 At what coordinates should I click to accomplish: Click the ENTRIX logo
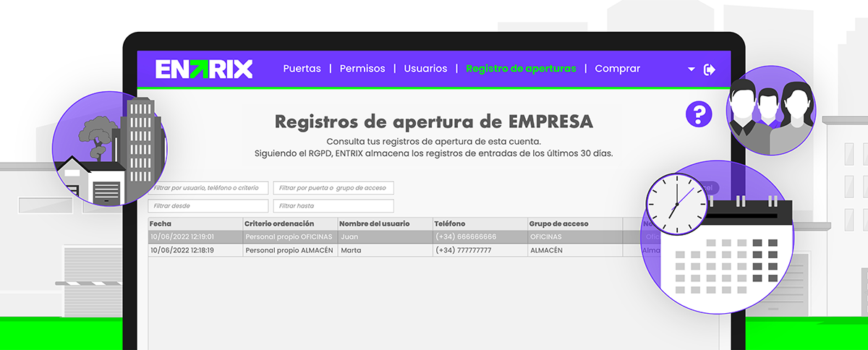204,69
